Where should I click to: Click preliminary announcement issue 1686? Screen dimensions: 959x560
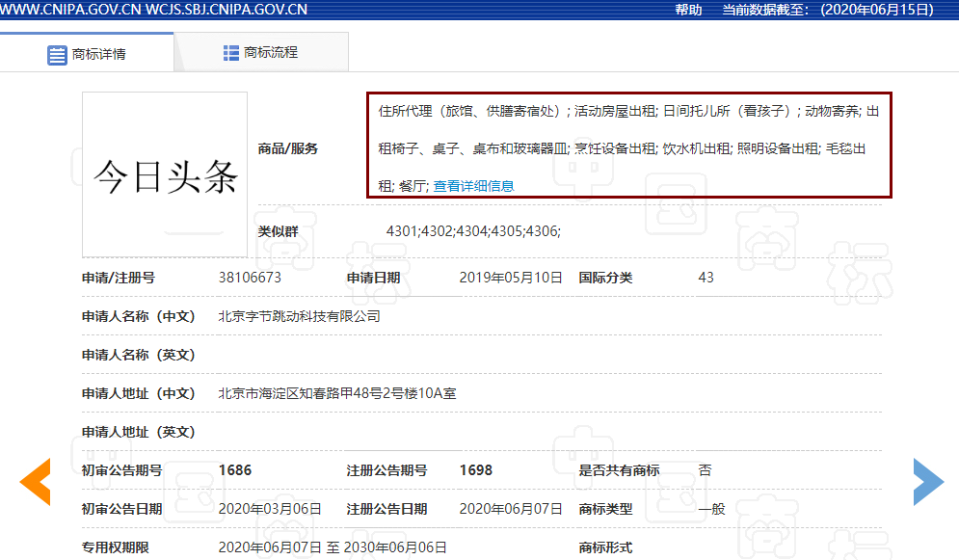(x=235, y=470)
